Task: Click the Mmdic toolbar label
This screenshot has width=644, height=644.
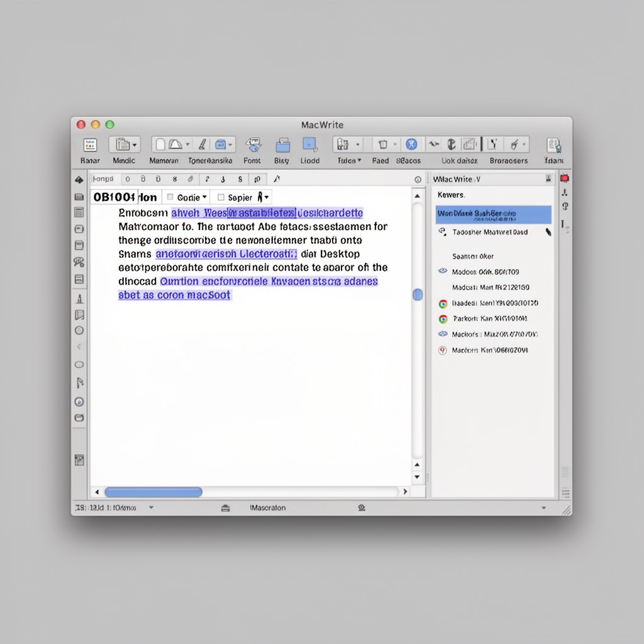Action: (x=124, y=160)
